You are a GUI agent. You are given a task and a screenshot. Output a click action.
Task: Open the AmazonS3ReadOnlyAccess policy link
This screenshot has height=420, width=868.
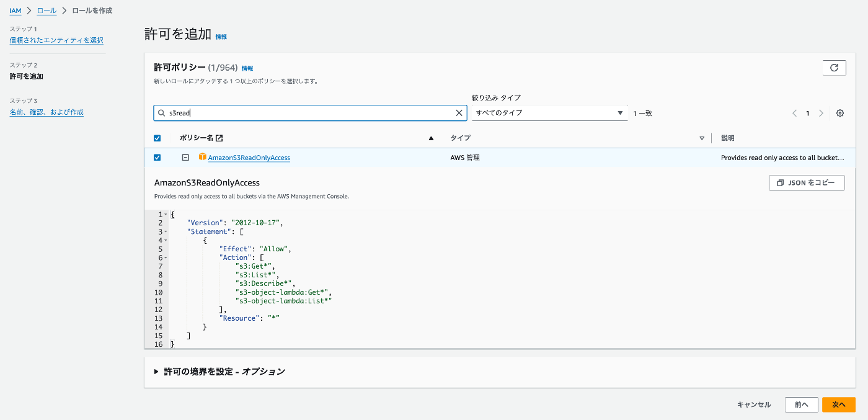(x=249, y=158)
